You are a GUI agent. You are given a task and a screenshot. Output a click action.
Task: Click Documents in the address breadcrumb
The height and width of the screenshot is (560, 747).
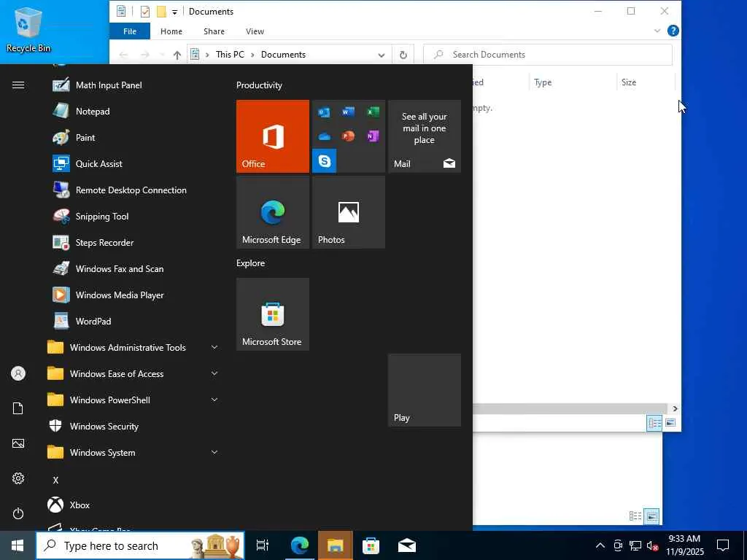pos(284,55)
